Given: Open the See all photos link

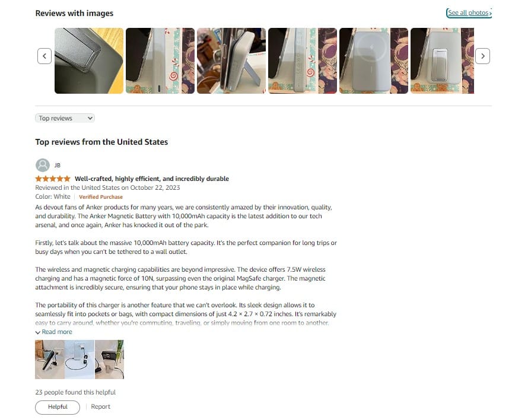Looking at the screenshot, I should coord(469,13).
